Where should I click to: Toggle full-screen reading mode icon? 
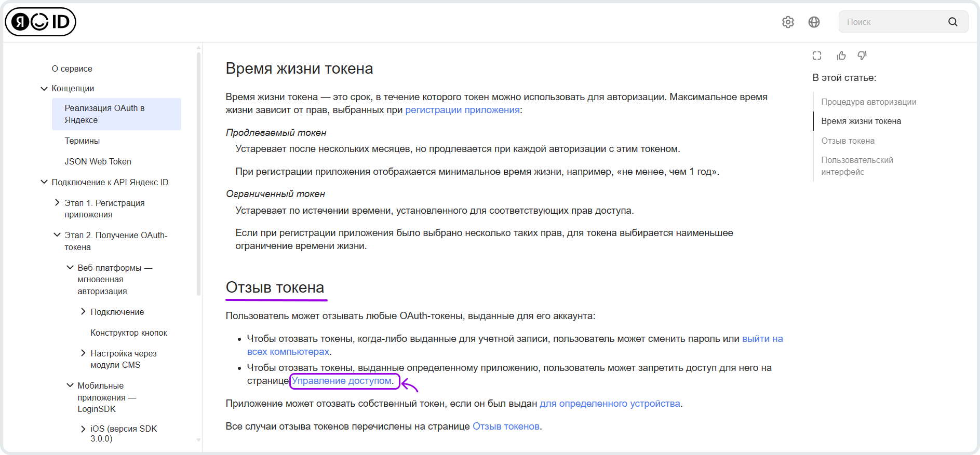pyautogui.click(x=817, y=56)
